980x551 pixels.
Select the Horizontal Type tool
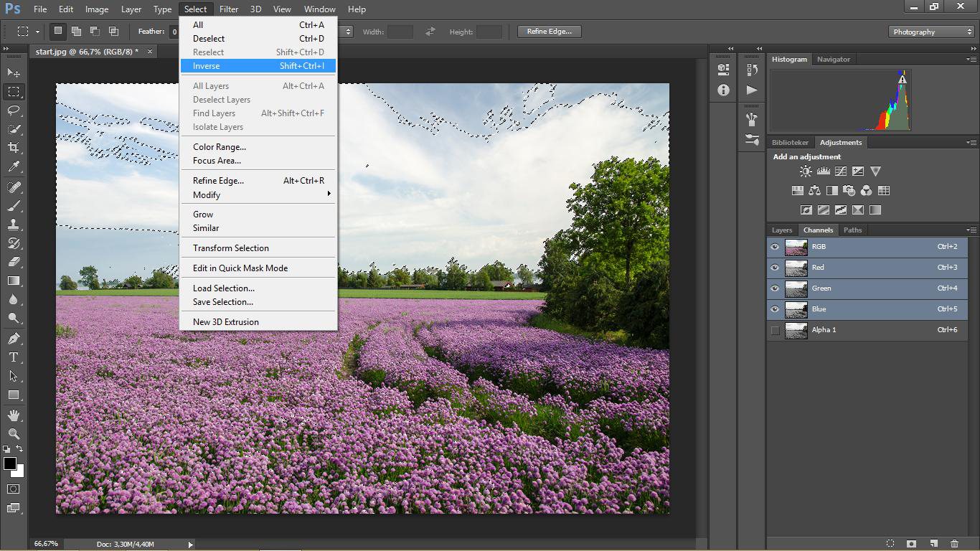pyautogui.click(x=14, y=357)
